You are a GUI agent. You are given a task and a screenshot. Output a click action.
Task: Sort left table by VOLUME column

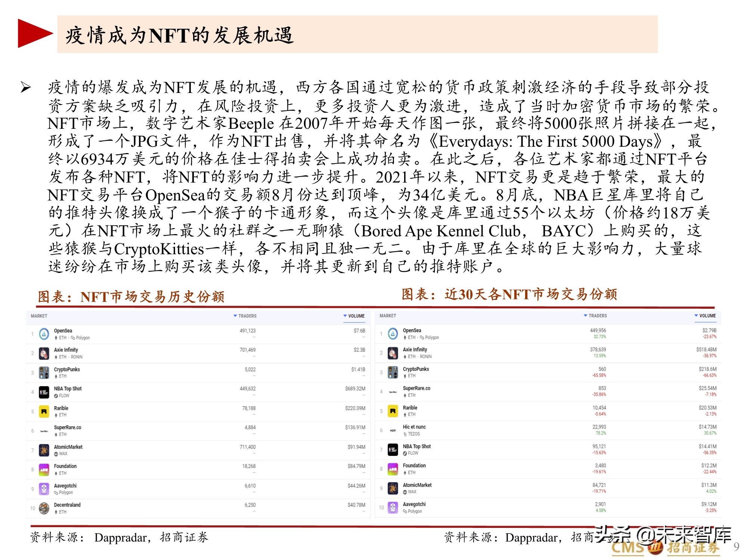354,316
